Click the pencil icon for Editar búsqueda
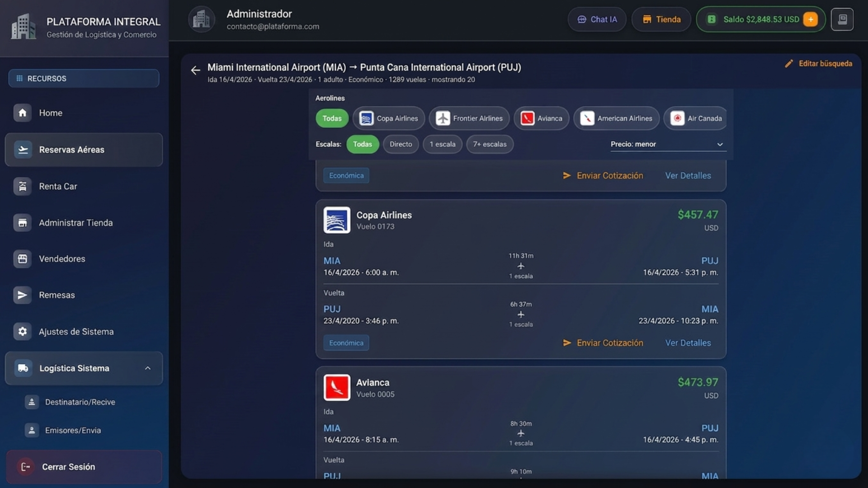Image resolution: width=868 pixels, height=488 pixels. tap(789, 64)
